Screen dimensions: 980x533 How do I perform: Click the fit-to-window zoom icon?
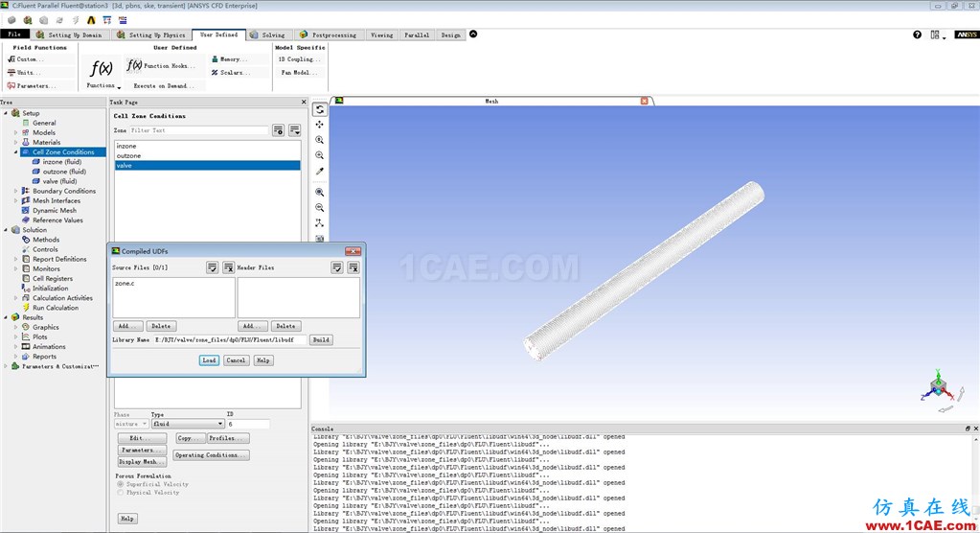[319, 192]
